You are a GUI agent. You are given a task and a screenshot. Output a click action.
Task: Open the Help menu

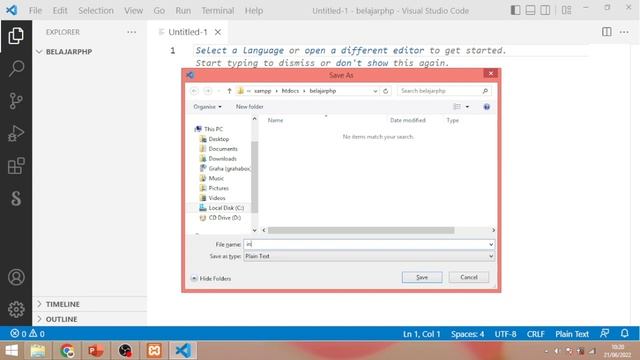pos(254,11)
